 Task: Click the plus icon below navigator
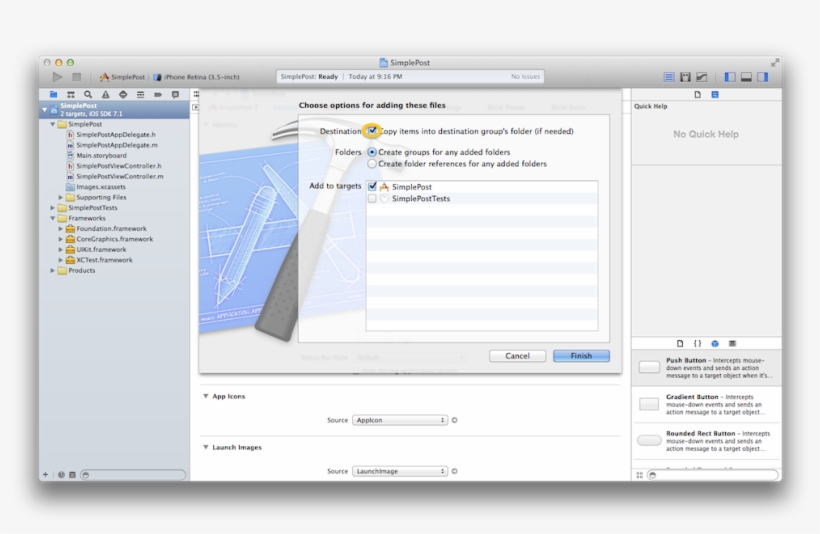(x=45, y=475)
